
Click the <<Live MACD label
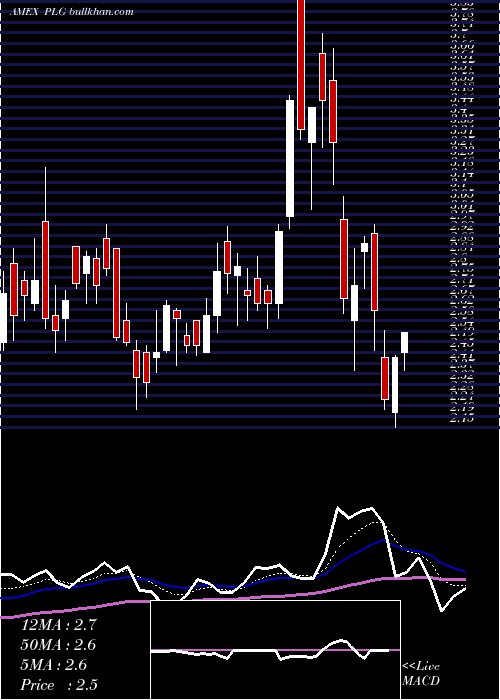click(421, 674)
